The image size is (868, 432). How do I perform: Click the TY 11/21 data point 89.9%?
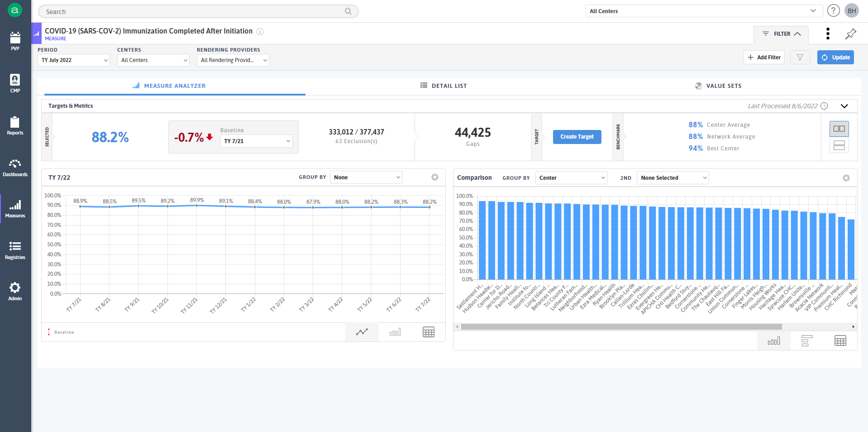point(196,206)
